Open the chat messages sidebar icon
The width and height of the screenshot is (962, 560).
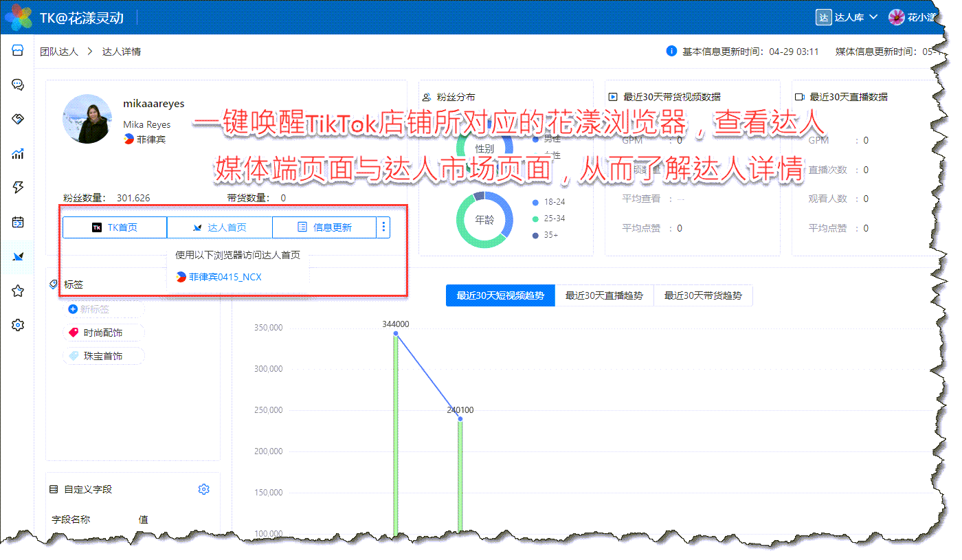[x=18, y=85]
